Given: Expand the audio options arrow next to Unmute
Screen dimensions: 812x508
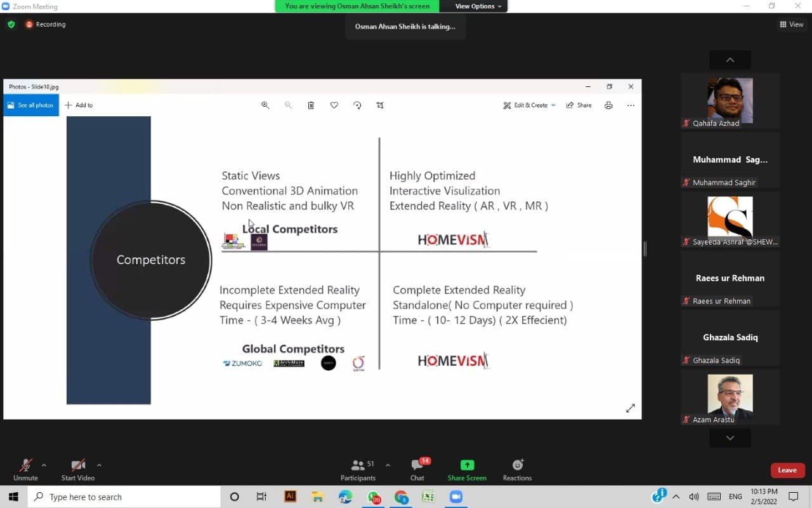Looking at the screenshot, I should coord(44,465).
